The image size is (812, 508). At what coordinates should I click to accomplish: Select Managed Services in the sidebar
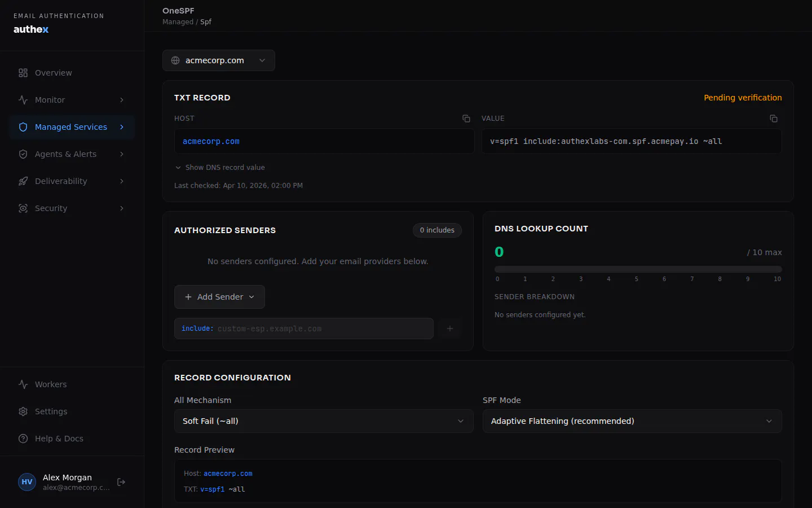click(x=72, y=127)
